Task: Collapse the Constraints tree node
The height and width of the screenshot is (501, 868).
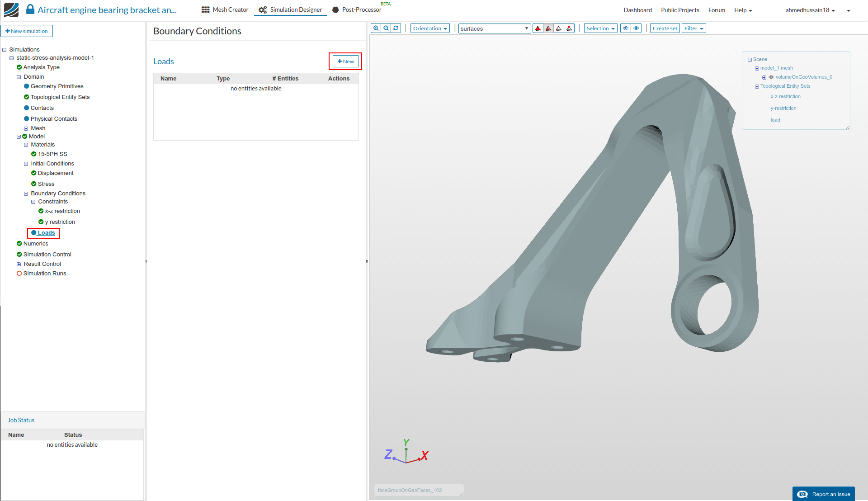Action: (x=33, y=202)
